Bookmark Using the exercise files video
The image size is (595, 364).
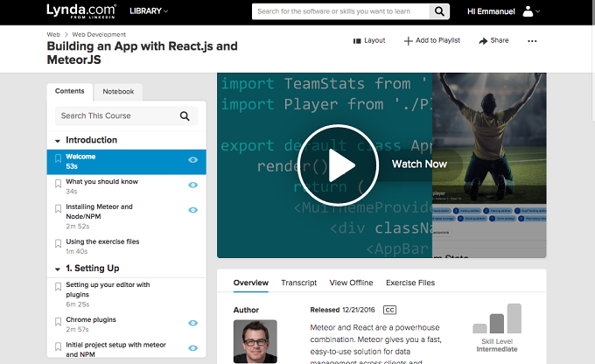point(58,243)
